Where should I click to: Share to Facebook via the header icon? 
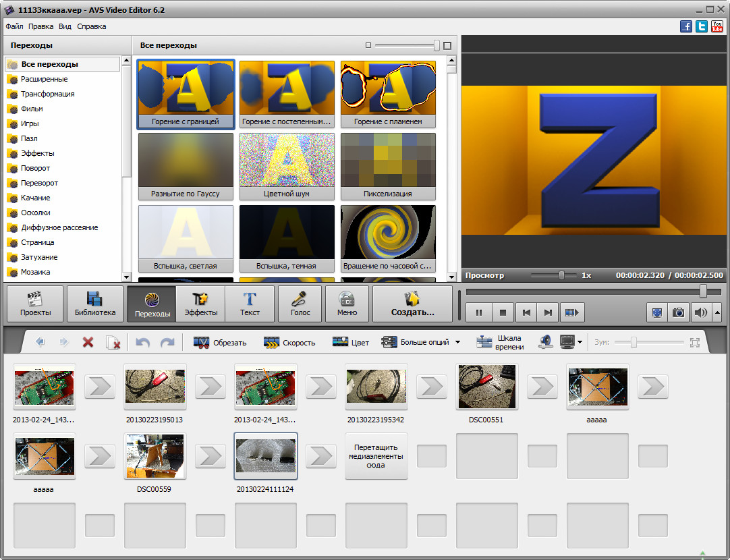(x=686, y=26)
